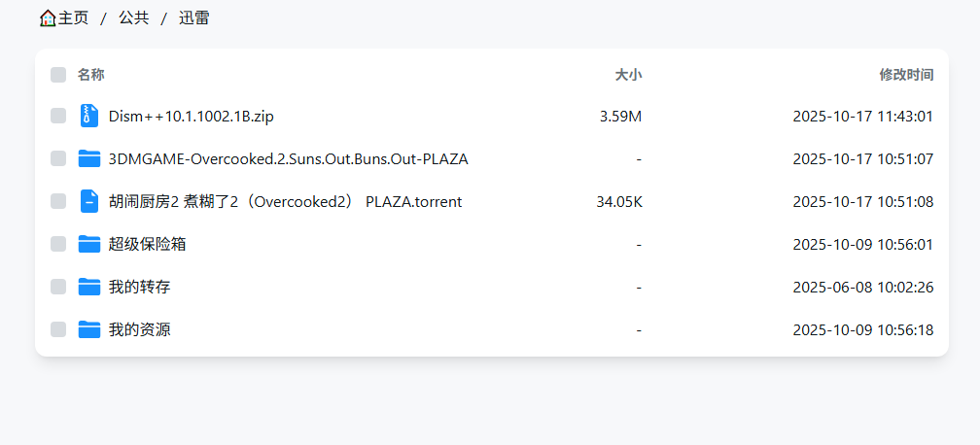Click the Dism++ zip file icon
The image size is (980, 445).
tap(89, 116)
